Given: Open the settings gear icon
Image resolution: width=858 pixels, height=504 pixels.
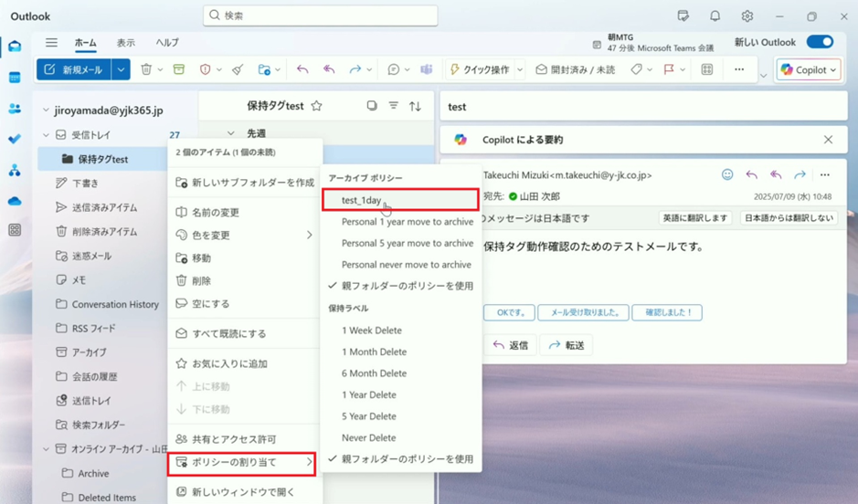Looking at the screenshot, I should [747, 16].
